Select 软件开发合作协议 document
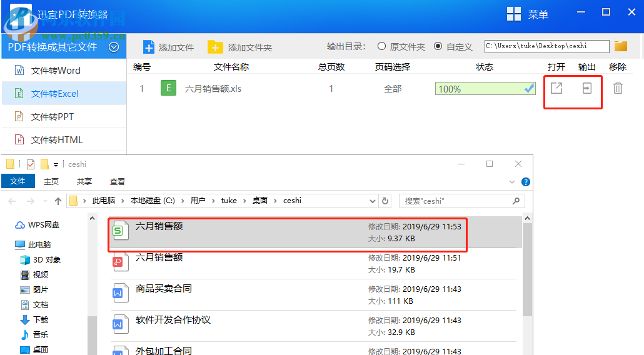 [314, 326]
